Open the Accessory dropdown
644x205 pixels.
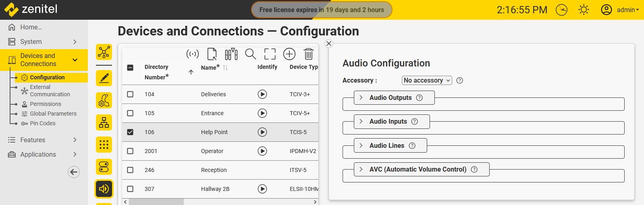[427, 81]
